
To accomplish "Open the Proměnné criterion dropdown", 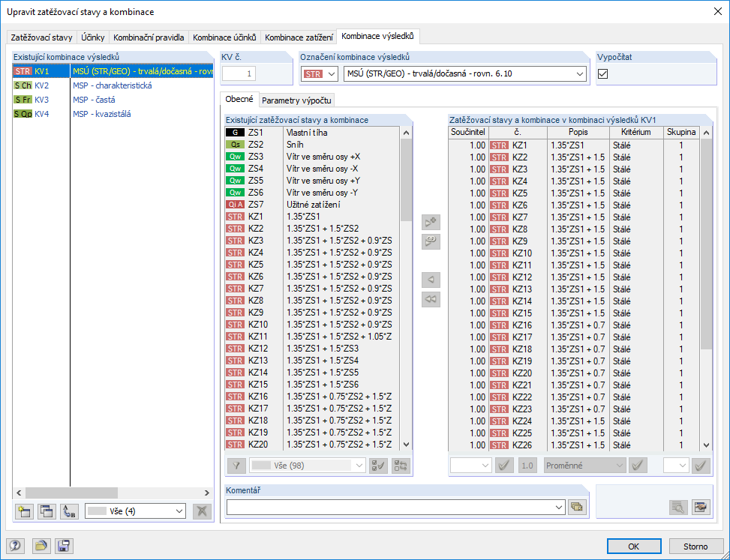I will 584,466.
